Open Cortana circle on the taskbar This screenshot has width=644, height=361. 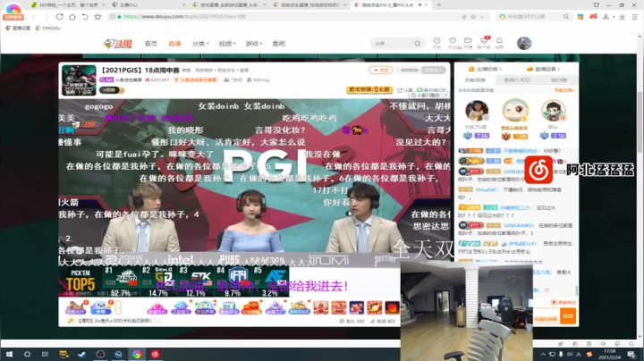tap(27, 354)
